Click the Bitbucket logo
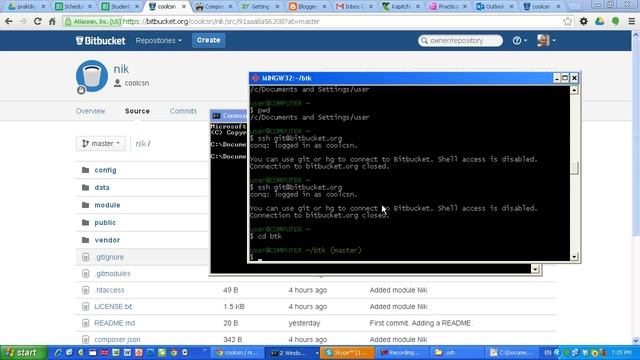This screenshot has height=360, width=640. tap(100, 40)
